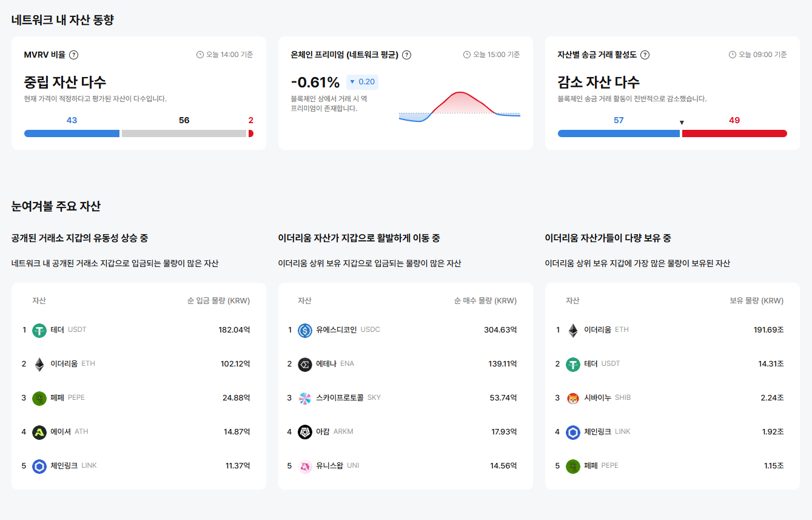Click the Tether icon in the 보유 물량 list
Viewport: 812px width, 520px height.
coord(573,365)
